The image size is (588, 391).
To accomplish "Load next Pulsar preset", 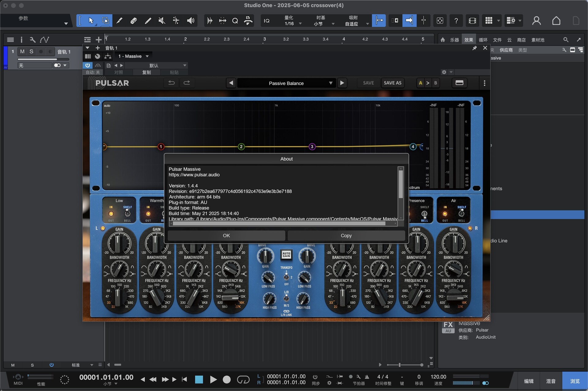I will [342, 83].
